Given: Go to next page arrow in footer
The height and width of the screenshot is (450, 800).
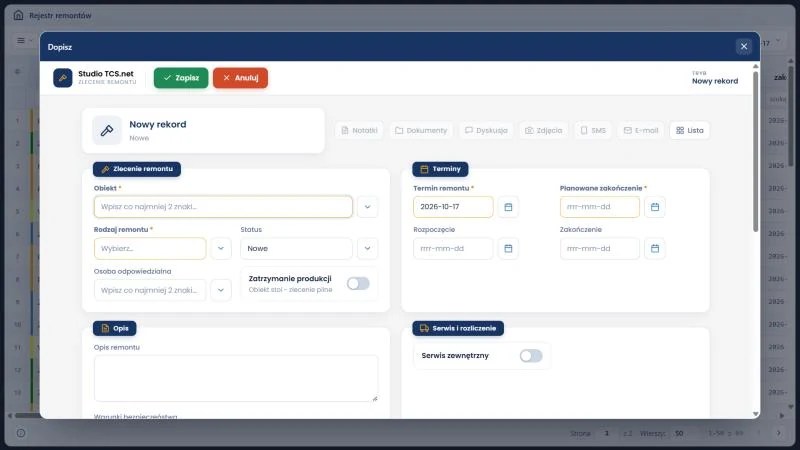Looking at the screenshot, I should click(779, 433).
